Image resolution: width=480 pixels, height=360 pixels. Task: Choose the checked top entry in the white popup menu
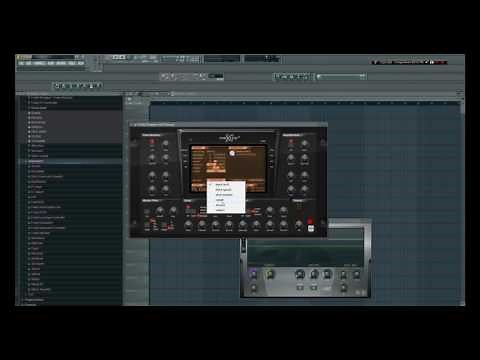(226, 184)
